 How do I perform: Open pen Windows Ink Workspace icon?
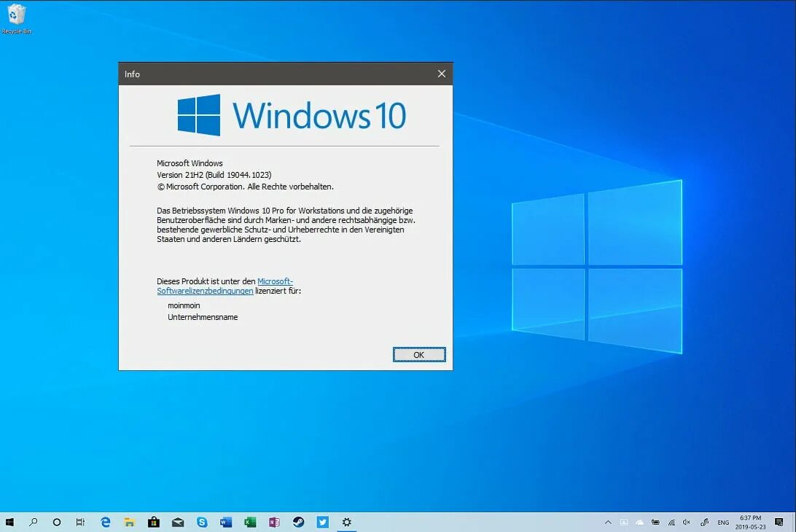tap(704, 522)
